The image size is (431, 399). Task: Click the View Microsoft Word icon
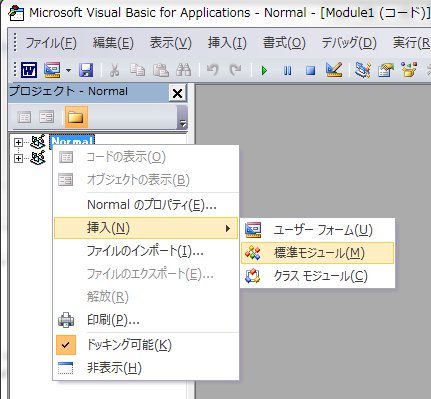click(29, 70)
